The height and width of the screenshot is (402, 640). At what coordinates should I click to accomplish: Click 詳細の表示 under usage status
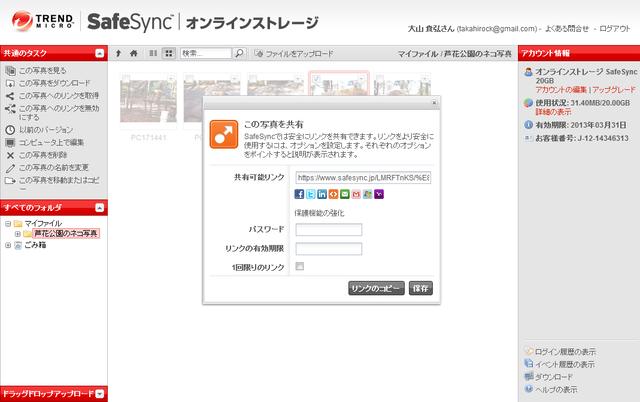tap(553, 112)
